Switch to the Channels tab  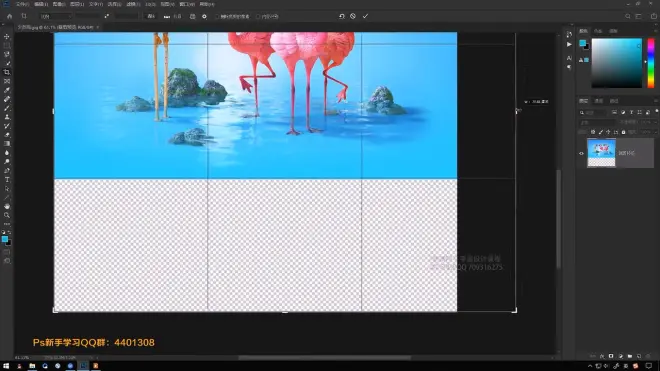[x=599, y=101]
